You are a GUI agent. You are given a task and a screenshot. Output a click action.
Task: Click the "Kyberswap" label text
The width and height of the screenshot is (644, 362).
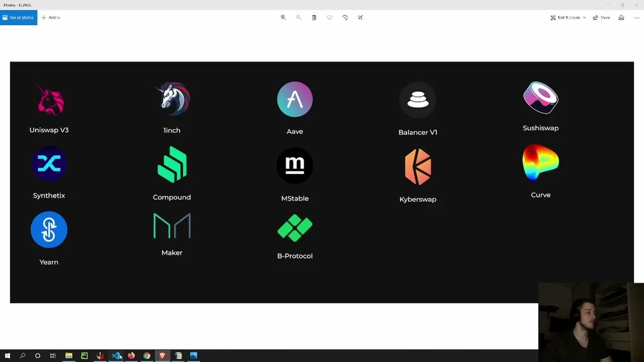pos(418,200)
